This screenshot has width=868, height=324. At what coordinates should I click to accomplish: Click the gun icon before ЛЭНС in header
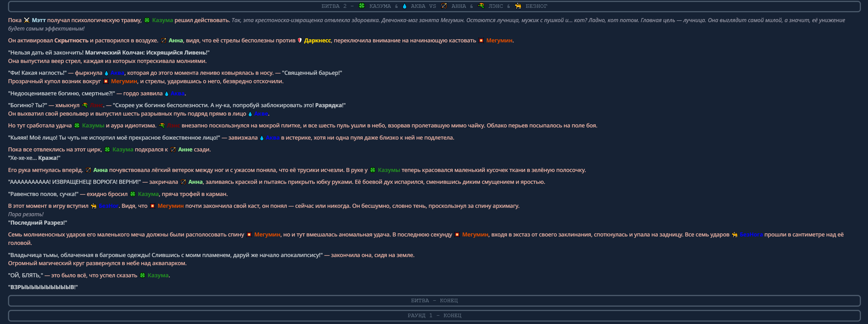(x=481, y=6)
